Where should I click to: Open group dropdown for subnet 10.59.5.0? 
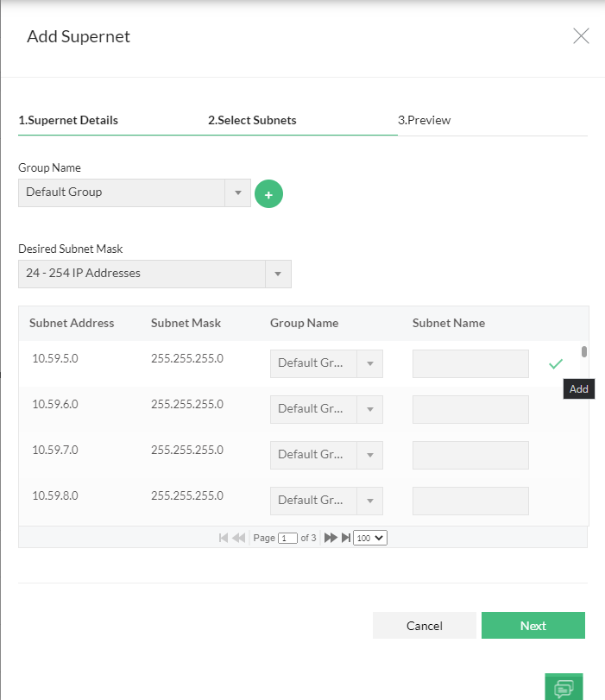(x=369, y=363)
